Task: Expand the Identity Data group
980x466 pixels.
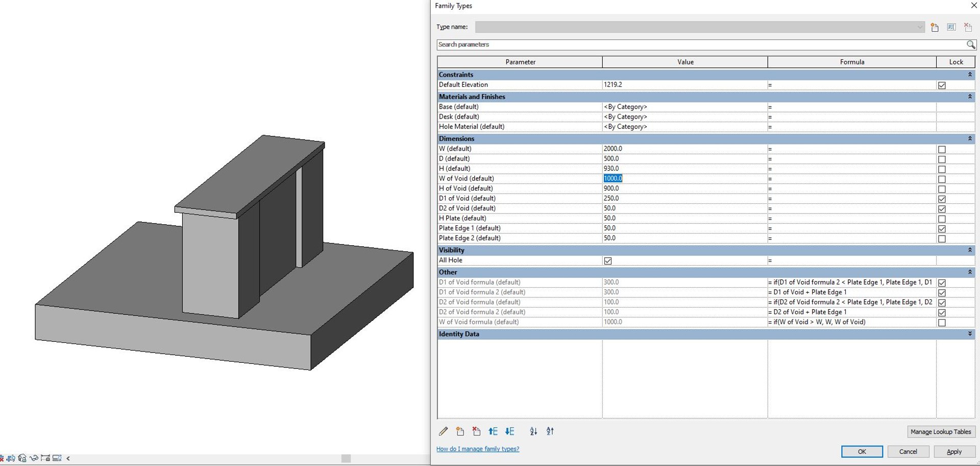Action: point(970,334)
